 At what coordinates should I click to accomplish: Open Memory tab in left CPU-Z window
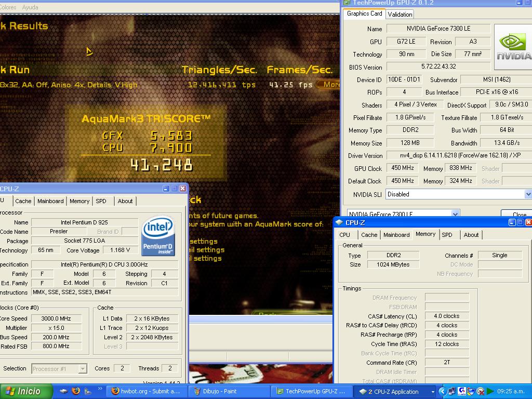79,201
